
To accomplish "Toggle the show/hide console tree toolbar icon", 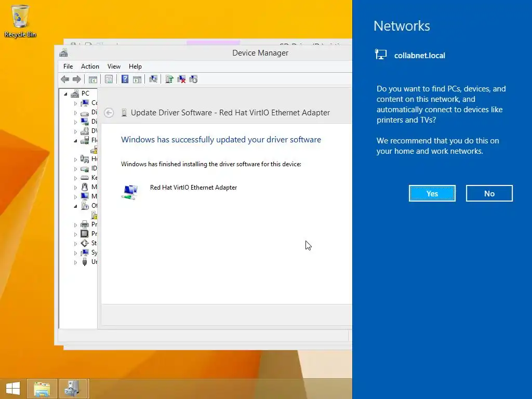I will click(x=92, y=79).
